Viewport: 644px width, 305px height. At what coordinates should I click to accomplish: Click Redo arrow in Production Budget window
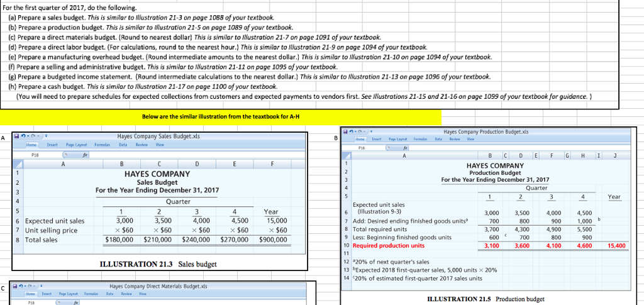click(360, 131)
